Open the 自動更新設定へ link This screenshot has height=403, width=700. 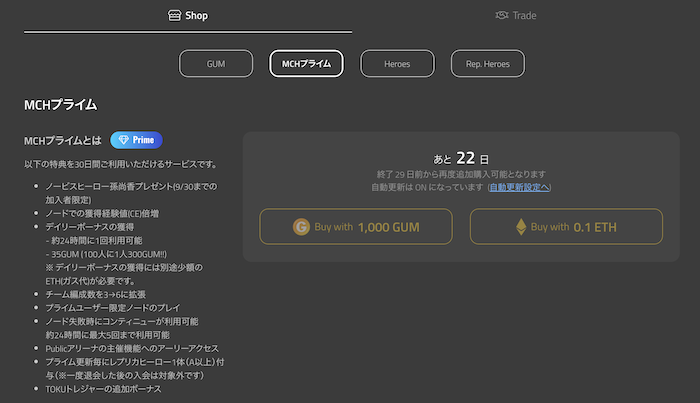point(520,187)
